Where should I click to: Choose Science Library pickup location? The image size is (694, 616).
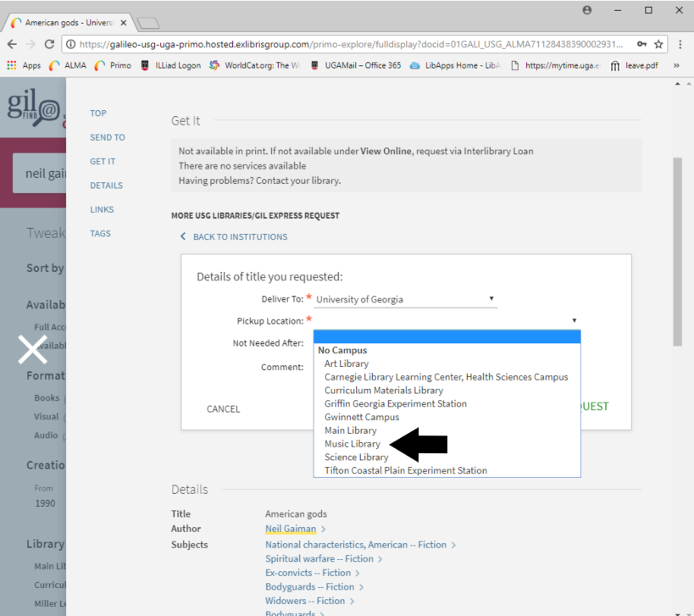356,457
